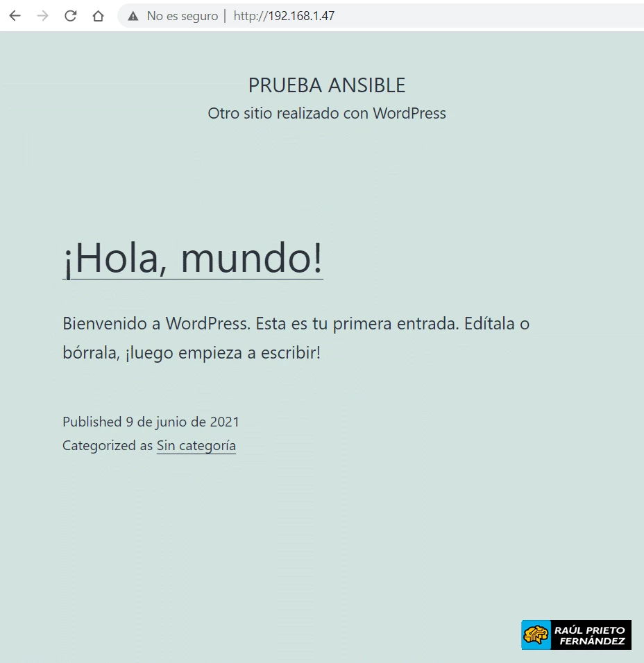Click the warning triangle in address bar
This screenshot has width=644, height=663.
(x=132, y=15)
